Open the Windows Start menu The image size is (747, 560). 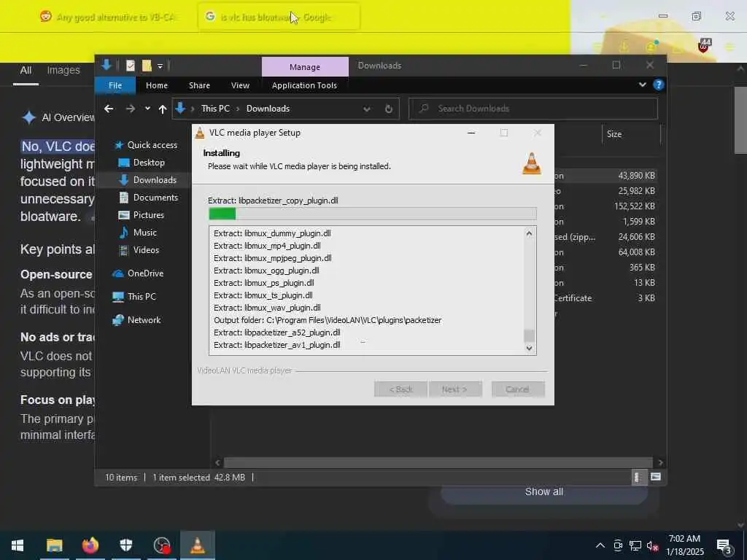click(18, 545)
